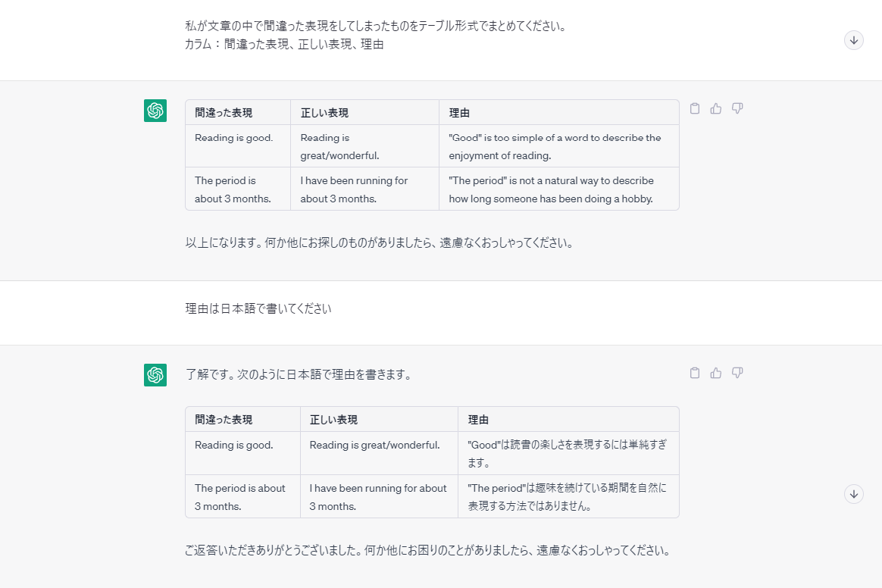Click the ChatGPT avatar beside the Japanese table

click(x=155, y=375)
